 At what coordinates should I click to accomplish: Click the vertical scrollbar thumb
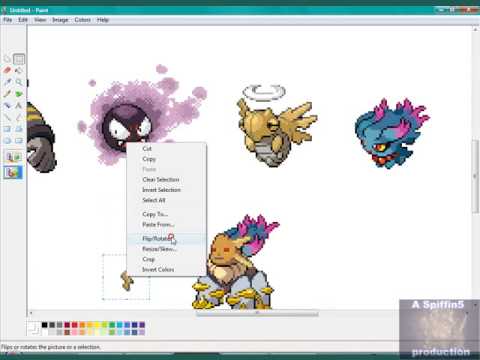(x=475, y=176)
